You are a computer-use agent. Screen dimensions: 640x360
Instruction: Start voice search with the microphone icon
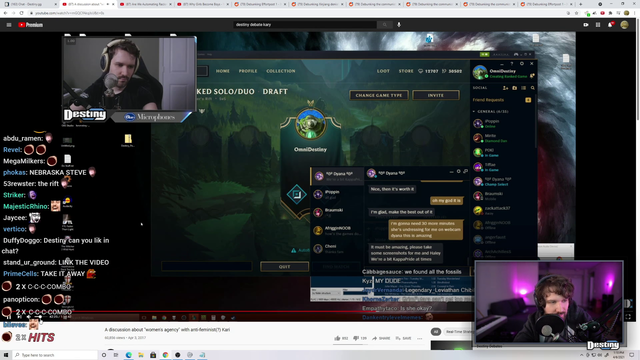(x=399, y=25)
